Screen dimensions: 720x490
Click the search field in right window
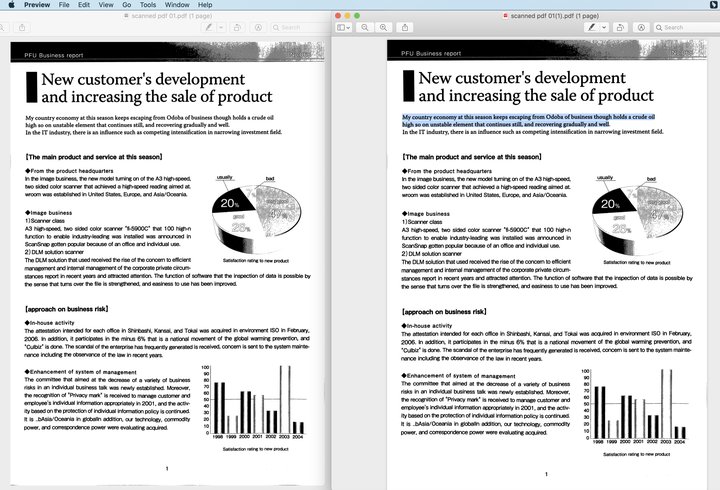(686, 28)
